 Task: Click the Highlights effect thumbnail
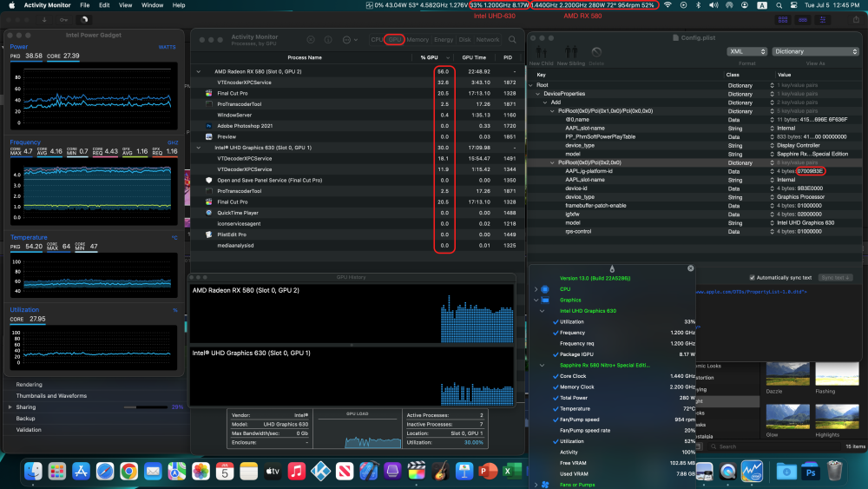pyautogui.click(x=837, y=417)
